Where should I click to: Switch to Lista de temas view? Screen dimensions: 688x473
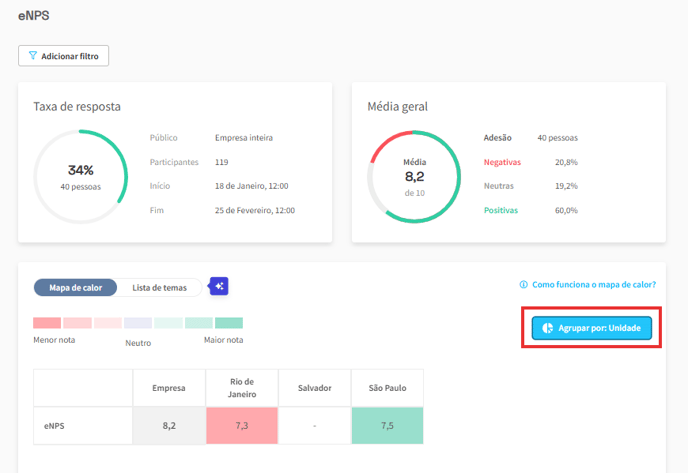(159, 287)
